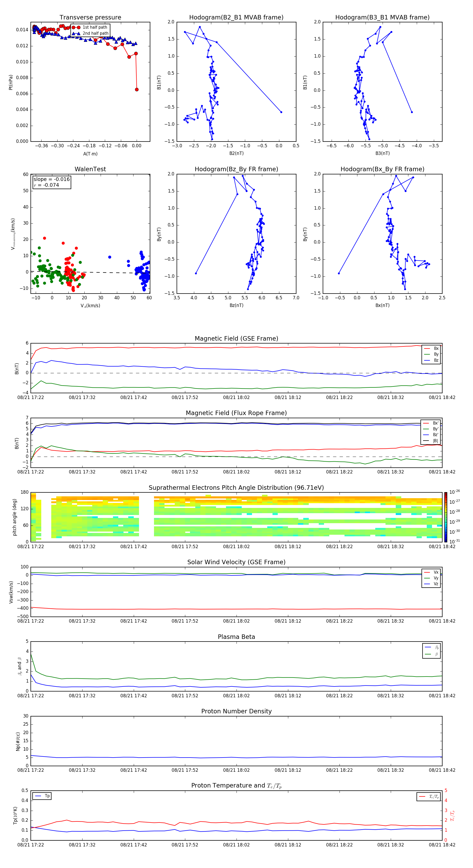Click the Tp legend entry in temperature plot

(42, 796)
